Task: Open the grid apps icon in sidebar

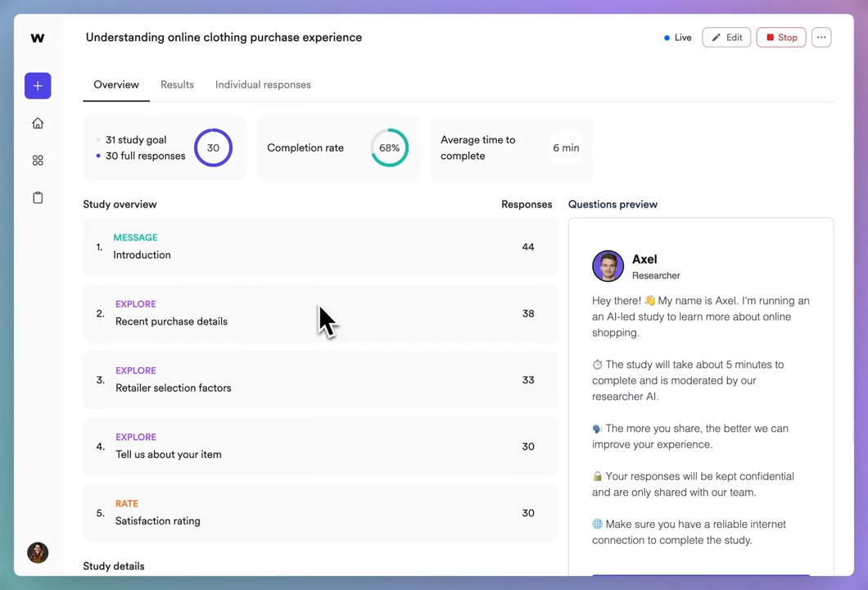Action: [x=38, y=161]
